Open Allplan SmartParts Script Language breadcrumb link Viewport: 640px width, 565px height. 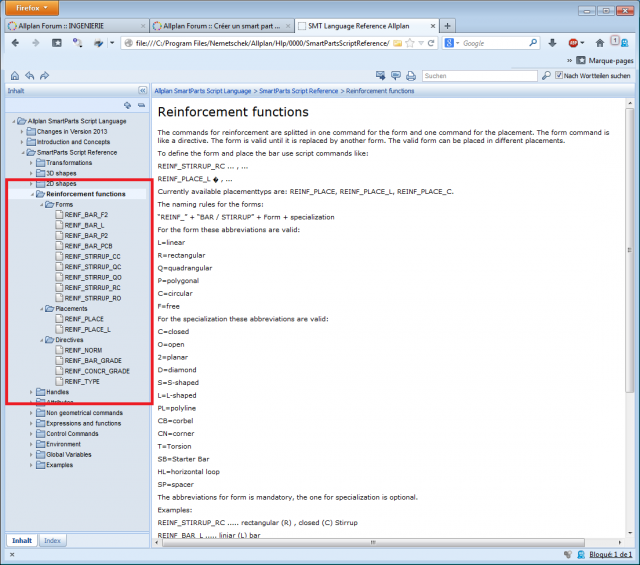click(202, 91)
